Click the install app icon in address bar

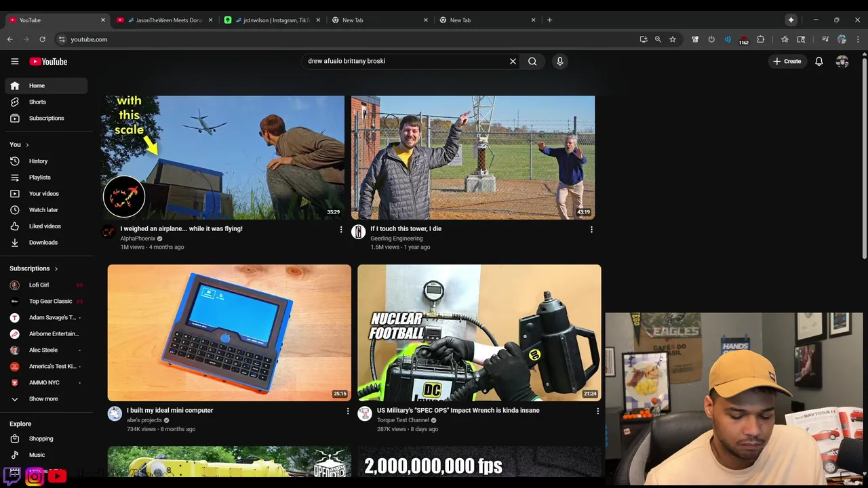(643, 39)
